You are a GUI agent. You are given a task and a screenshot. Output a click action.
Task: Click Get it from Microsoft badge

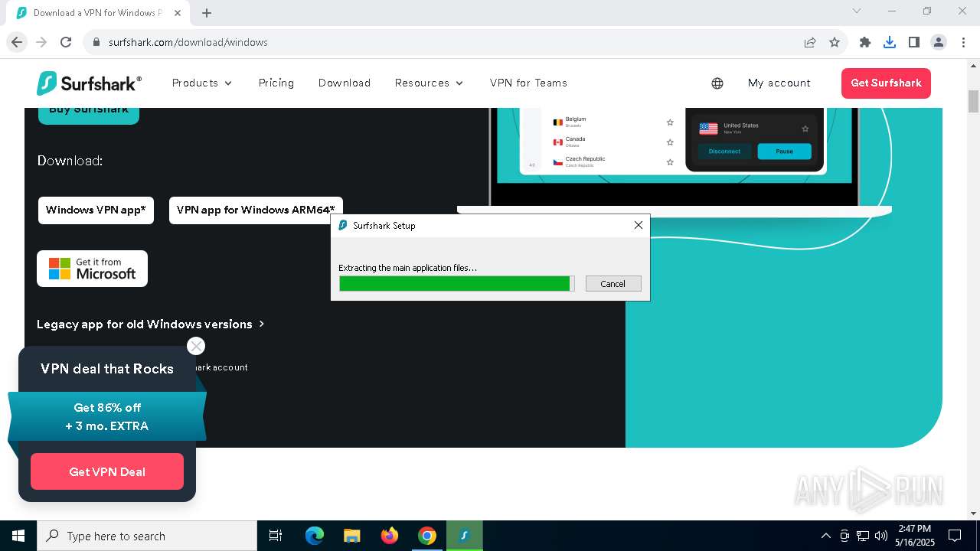(x=92, y=269)
